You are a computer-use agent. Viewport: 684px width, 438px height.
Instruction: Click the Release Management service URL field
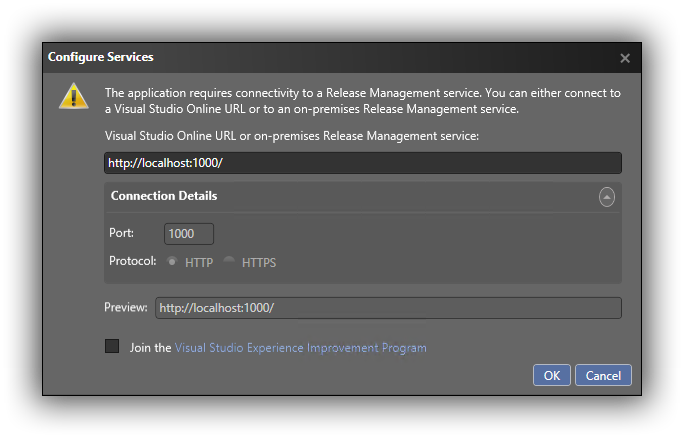point(363,163)
